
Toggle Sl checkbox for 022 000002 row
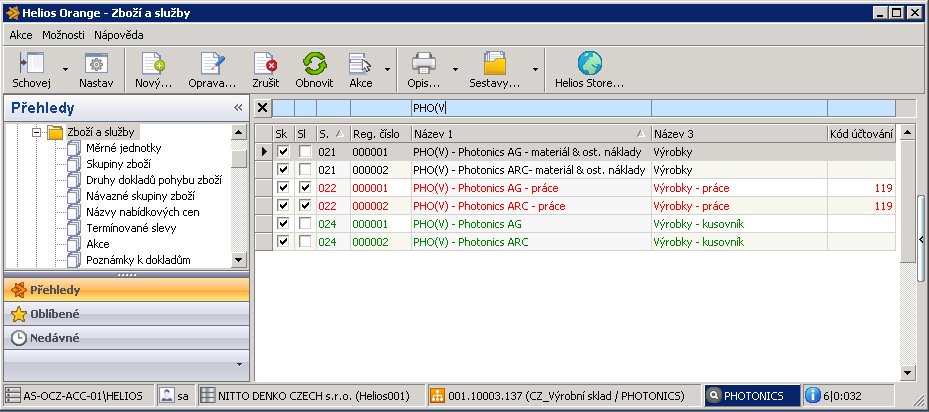[305, 206]
